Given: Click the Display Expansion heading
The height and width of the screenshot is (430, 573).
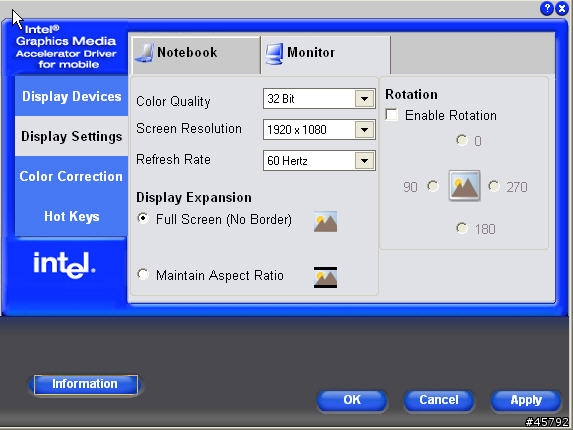Looking at the screenshot, I should tap(194, 197).
